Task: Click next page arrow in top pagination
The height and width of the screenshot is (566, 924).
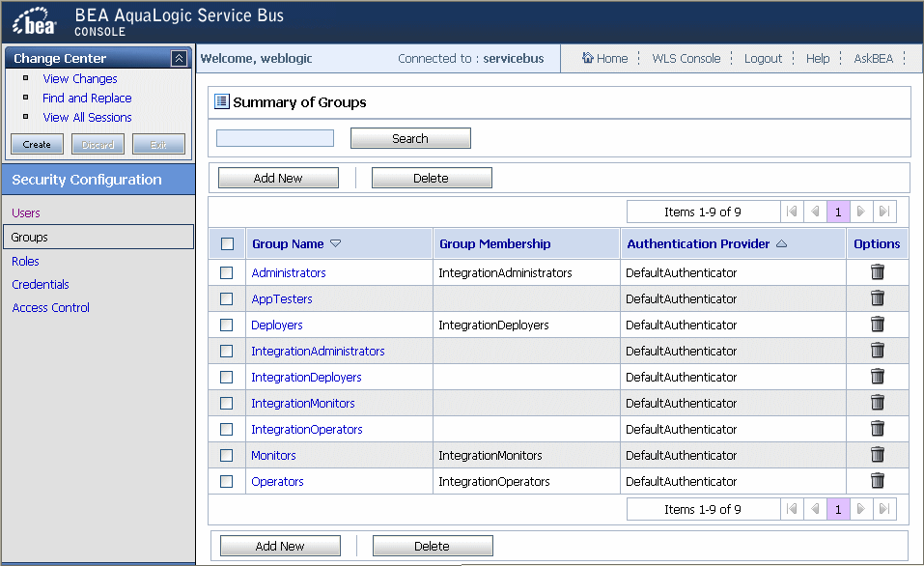Action: tap(861, 212)
